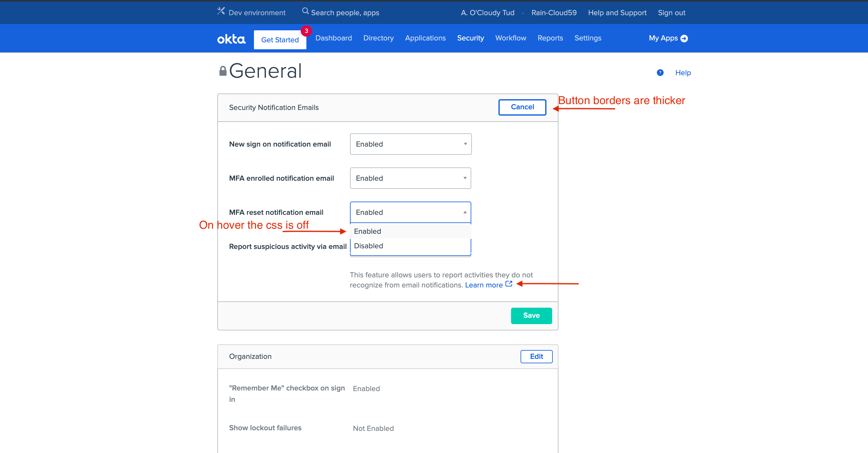This screenshot has width=868, height=453.
Task: Click the Rain-Cloud59 org name
Action: pyautogui.click(x=554, y=13)
